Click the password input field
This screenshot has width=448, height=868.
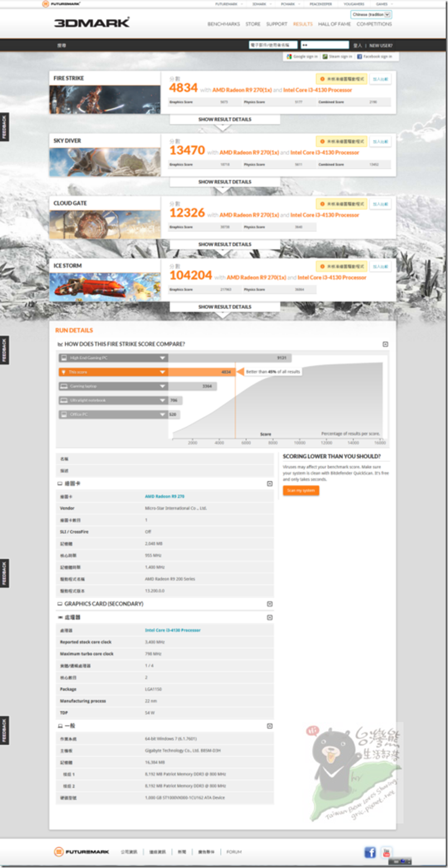[x=325, y=45]
